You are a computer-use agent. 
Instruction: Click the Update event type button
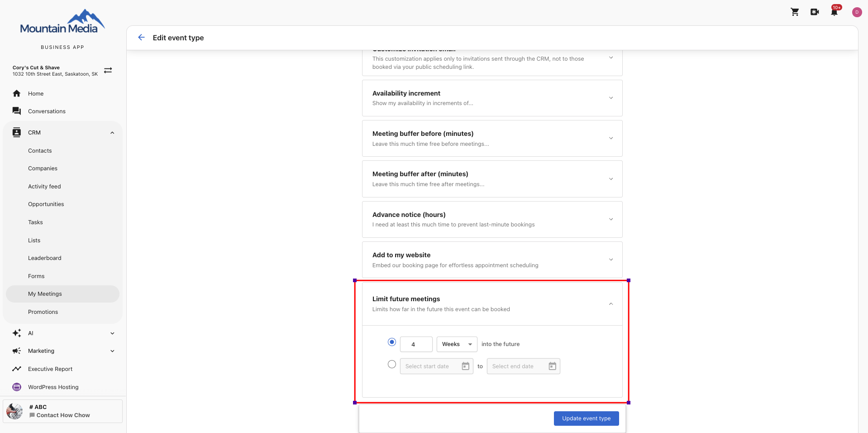[x=586, y=418]
